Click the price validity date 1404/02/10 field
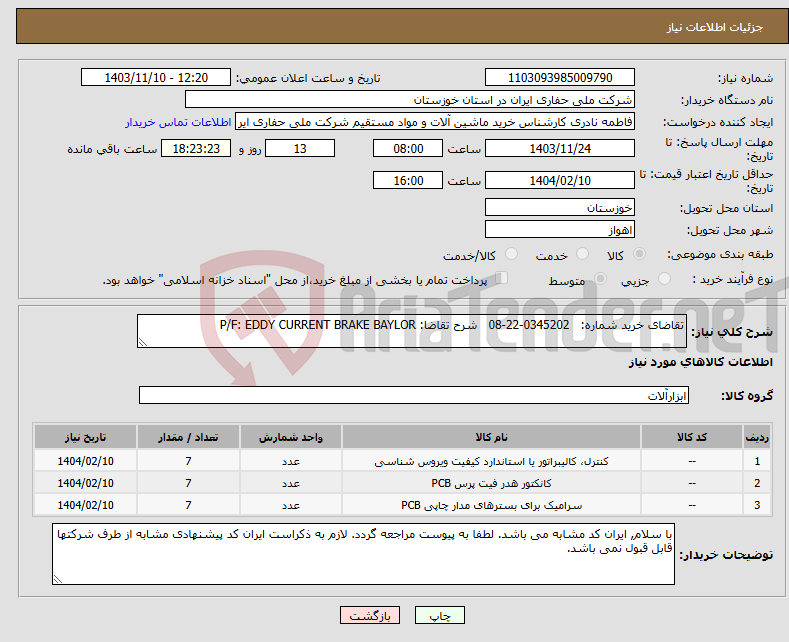The width and height of the screenshot is (789, 642). pyautogui.click(x=560, y=180)
